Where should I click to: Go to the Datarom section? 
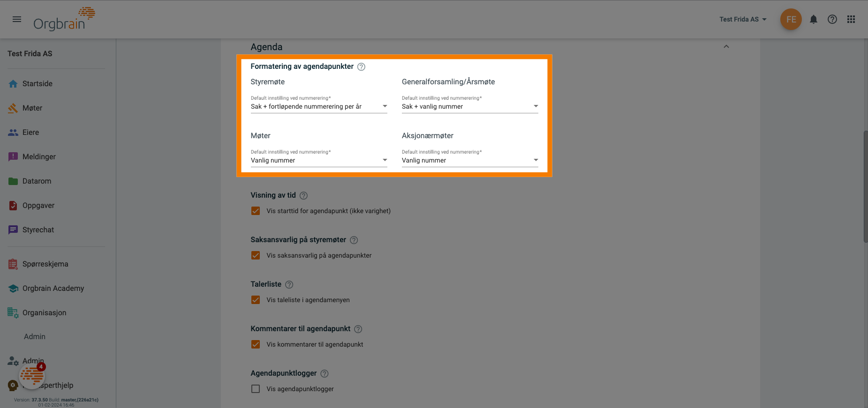pos(37,181)
